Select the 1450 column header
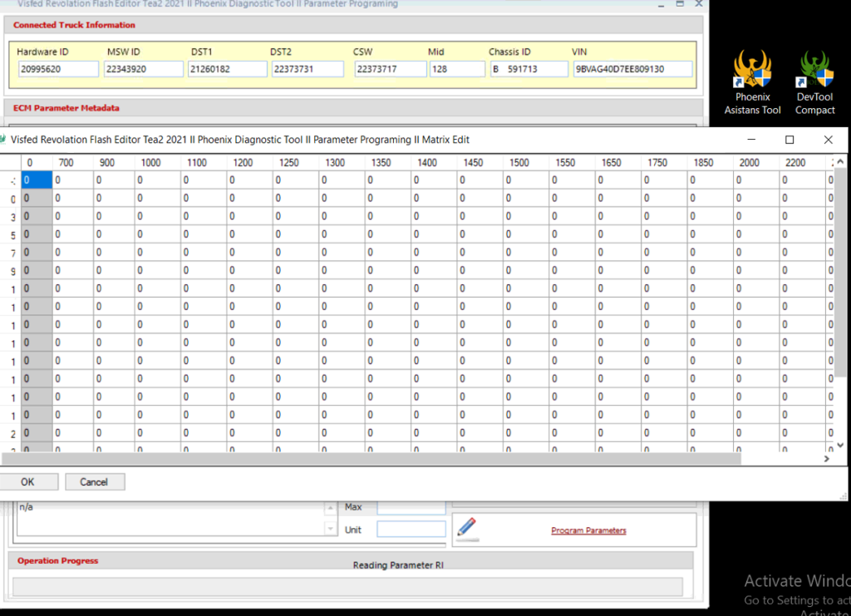The height and width of the screenshot is (616, 851). pos(480,162)
